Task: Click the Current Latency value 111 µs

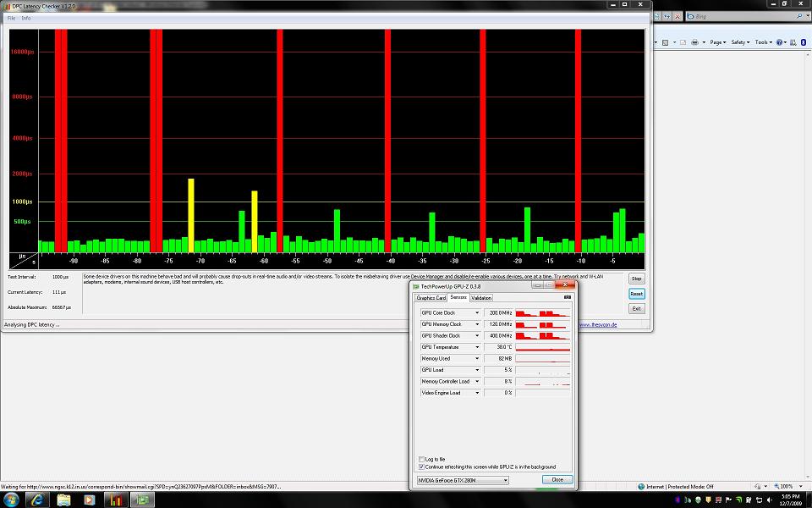Action: [x=59, y=292]
